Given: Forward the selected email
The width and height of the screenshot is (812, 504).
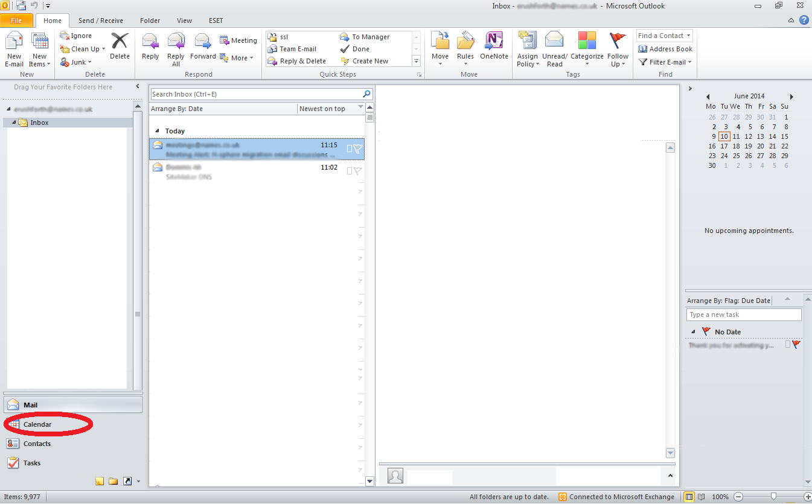Looking at the screenshot, I should click(203, 47).
